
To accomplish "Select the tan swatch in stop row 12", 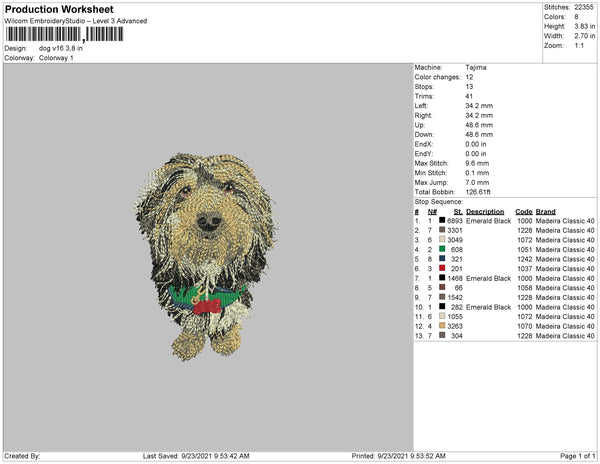I will (442, 326).
